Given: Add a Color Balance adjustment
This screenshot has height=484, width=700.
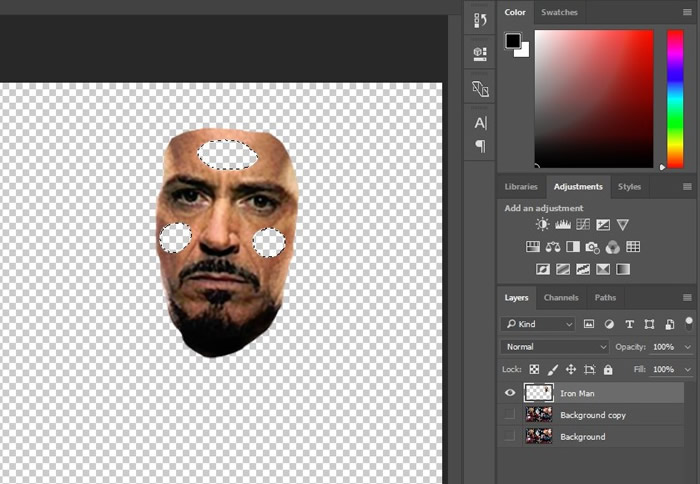Looking at the screenshot, I should 553,246.
